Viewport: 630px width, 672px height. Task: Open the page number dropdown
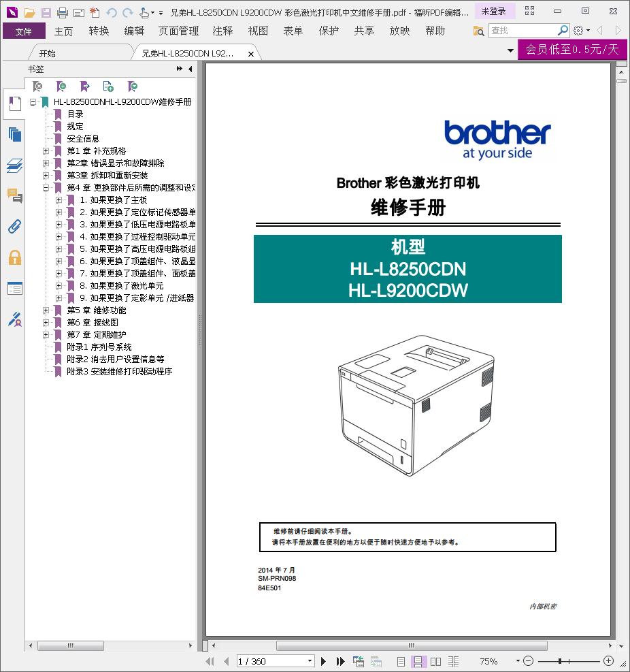pyautogui.click(x=310, y=661)
